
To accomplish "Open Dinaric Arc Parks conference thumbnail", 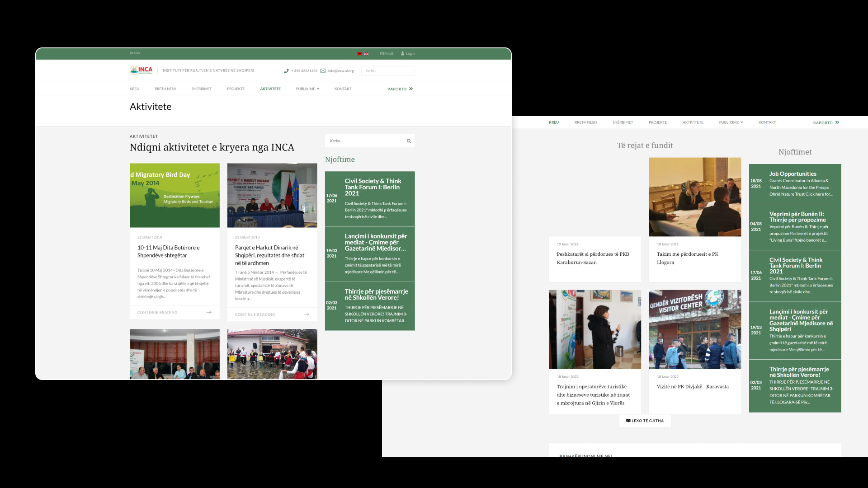I will pyautogui.click(x=272, y=195).
